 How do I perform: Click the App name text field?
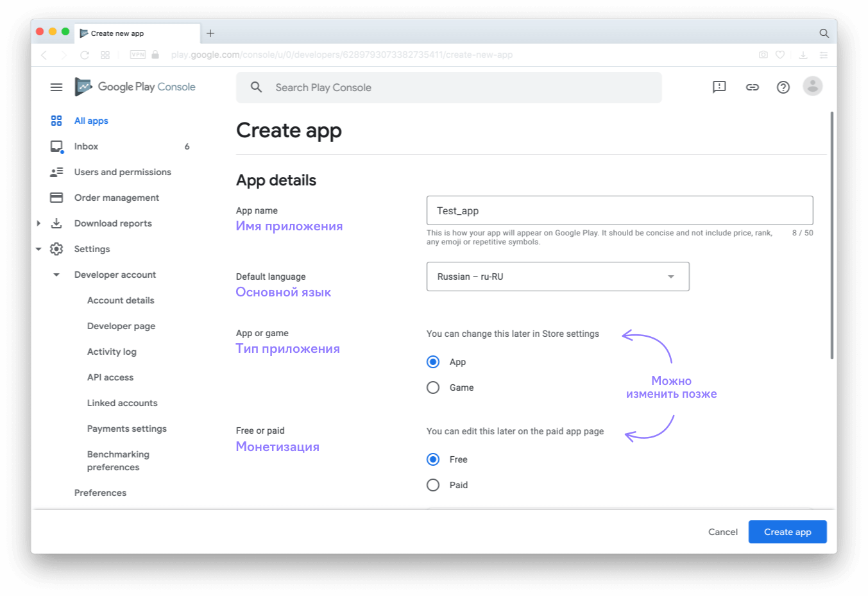pos(619,210)
